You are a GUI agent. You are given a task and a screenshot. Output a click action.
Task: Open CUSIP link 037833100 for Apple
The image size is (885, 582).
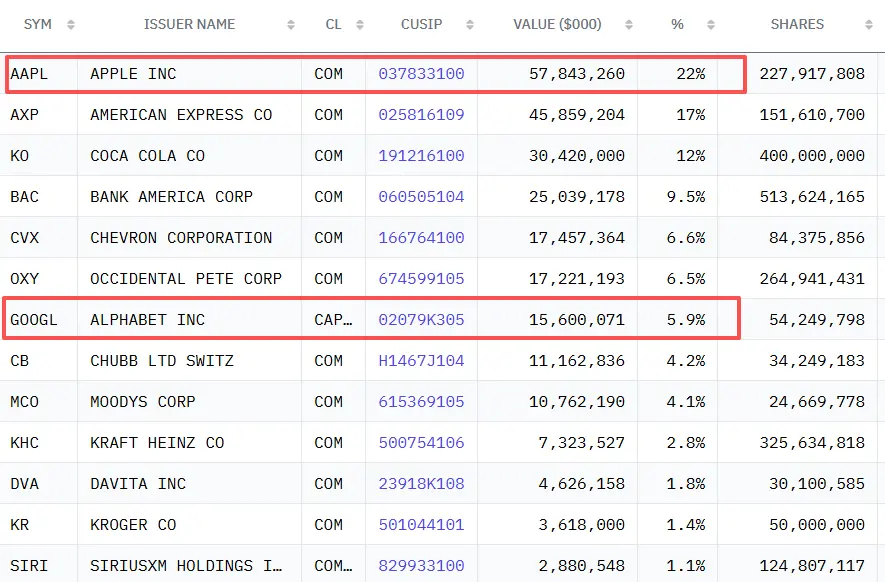click(421, 74)
